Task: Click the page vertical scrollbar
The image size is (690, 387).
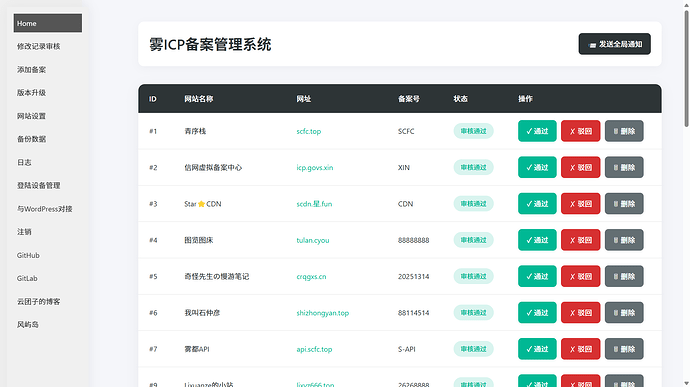Action: [x=686, y=68]
